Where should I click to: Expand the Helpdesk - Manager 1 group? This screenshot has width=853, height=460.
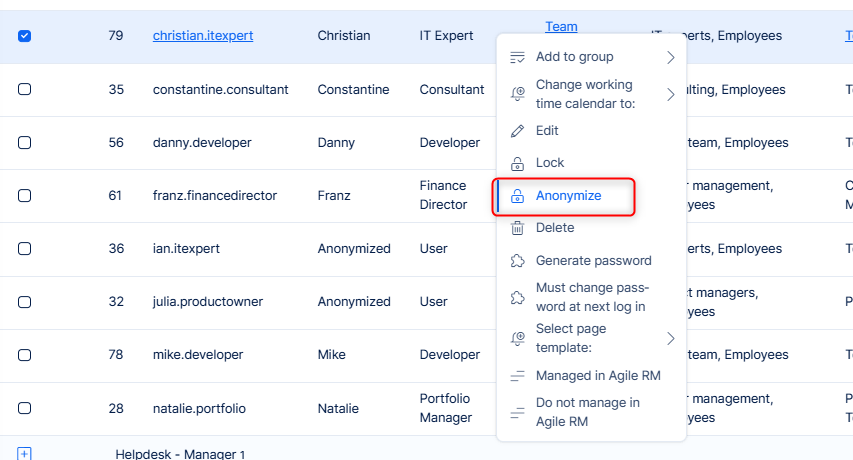click(25, 454)
